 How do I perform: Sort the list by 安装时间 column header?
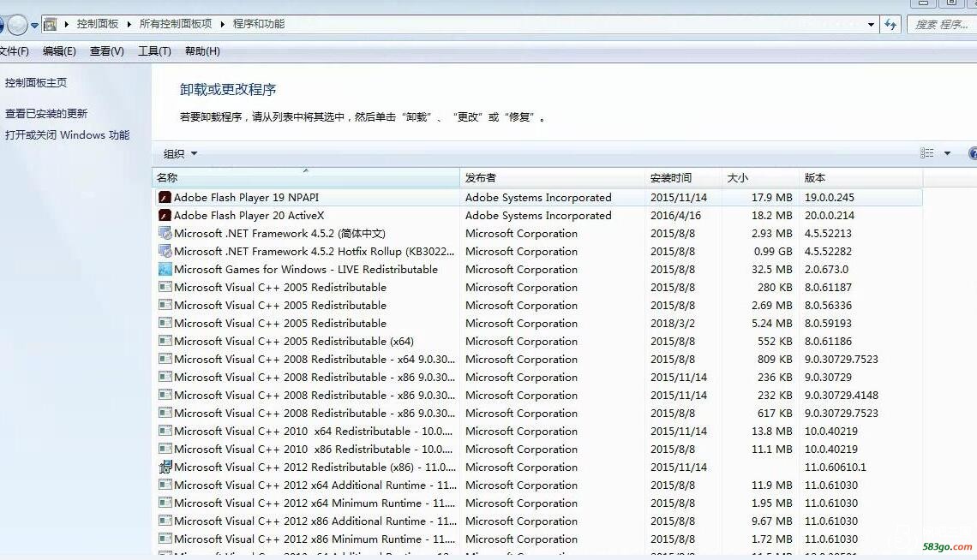coord(670,178)
